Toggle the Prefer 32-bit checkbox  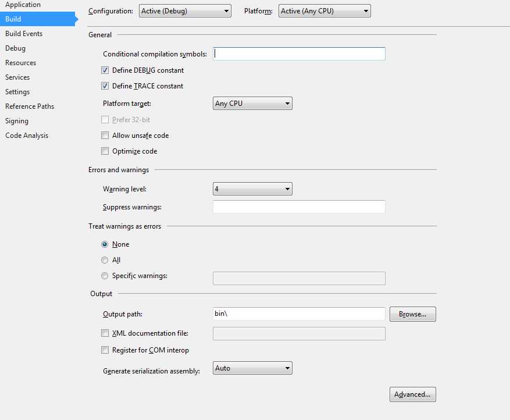pos(105,120)
